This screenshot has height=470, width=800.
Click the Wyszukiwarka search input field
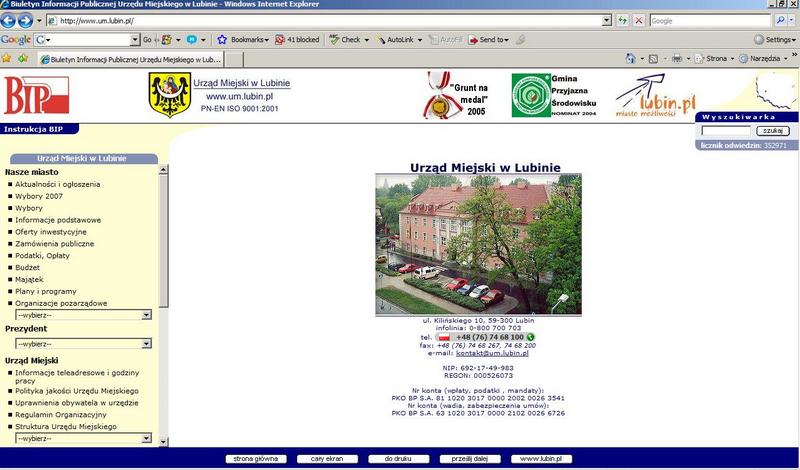click(726, 131)
